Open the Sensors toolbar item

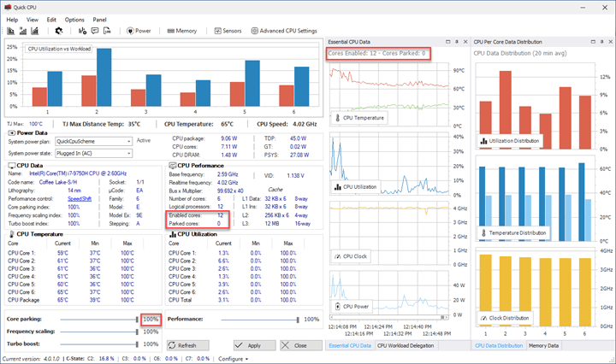[228, 31]
